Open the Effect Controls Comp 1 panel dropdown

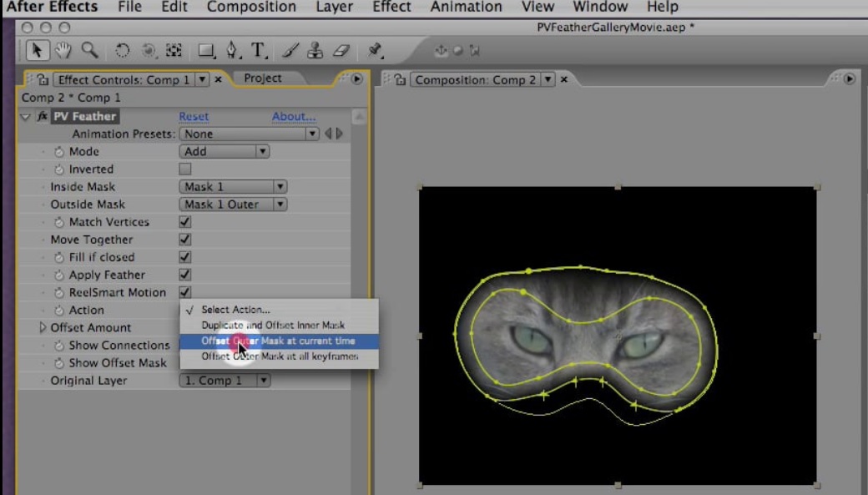pos(202,79)
